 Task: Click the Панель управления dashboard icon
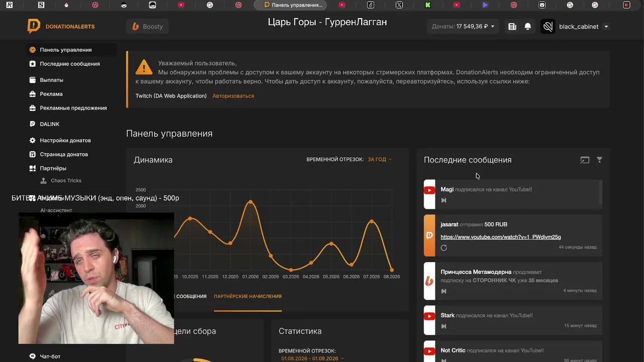[33, 50]
